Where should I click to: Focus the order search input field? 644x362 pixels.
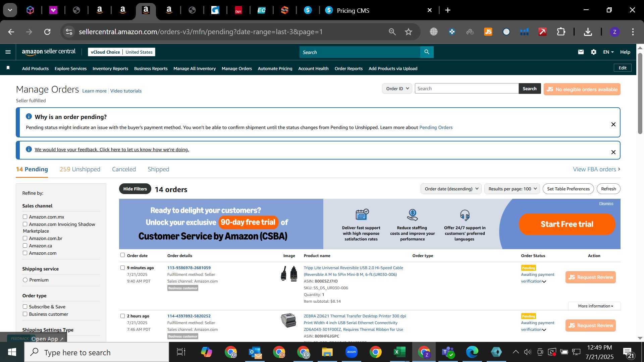[x=466, y=88]
